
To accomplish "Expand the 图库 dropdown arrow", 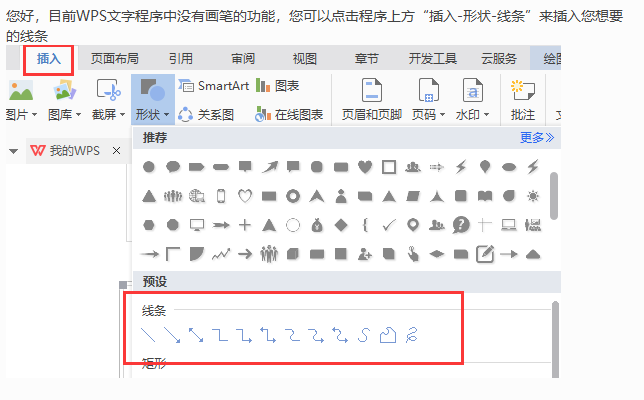I will 78,115.
